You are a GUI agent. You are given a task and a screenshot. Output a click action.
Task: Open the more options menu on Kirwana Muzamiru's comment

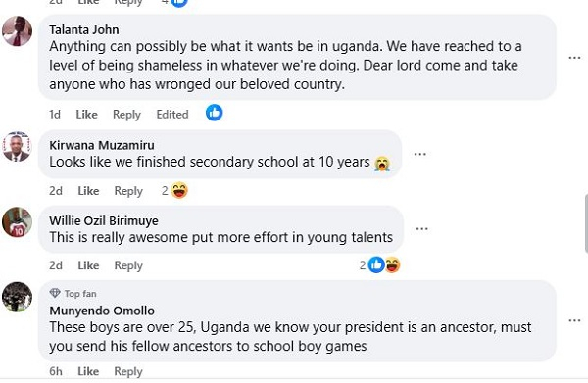[420, 154]
